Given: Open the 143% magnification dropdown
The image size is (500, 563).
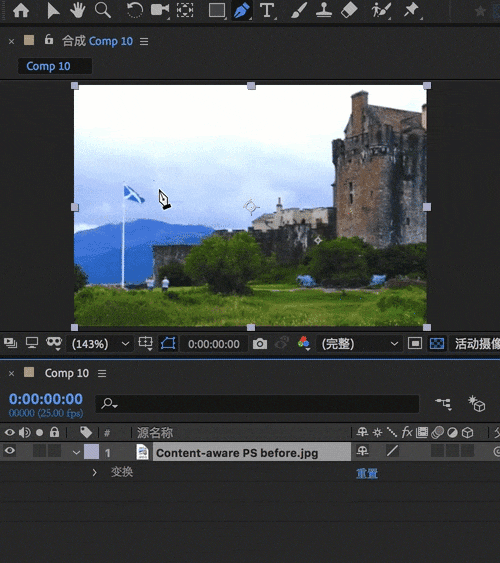Looking at the screenshot, I should 100,344.
